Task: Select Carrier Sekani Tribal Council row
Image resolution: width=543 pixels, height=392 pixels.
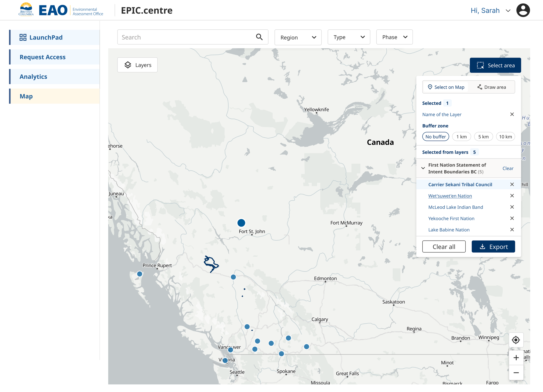Action: point(469,184)
